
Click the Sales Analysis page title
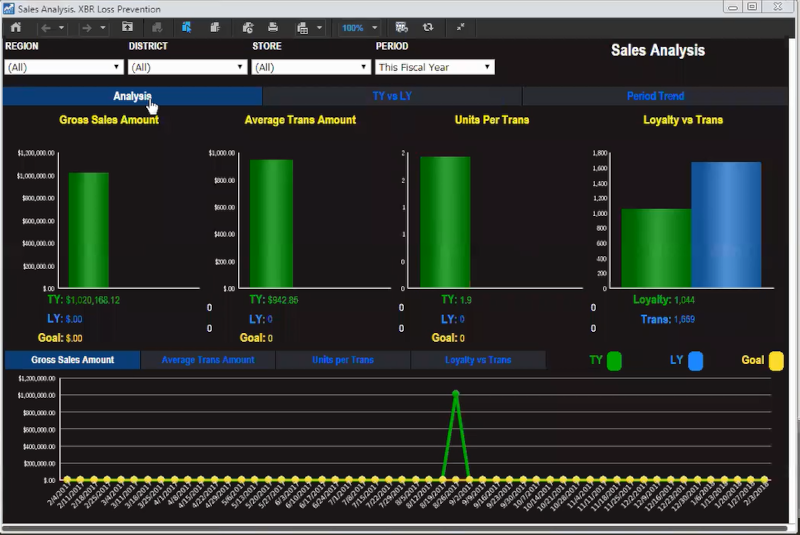(x=658, y=50)
